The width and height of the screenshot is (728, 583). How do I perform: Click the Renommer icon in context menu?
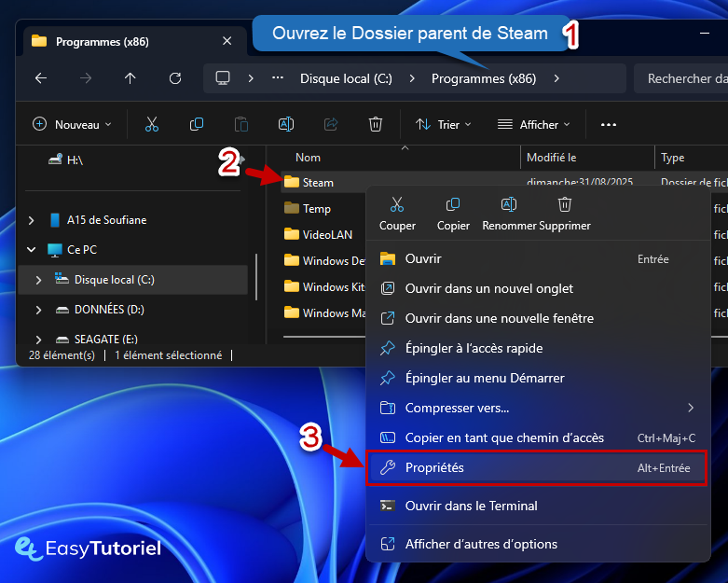[509, 205]
